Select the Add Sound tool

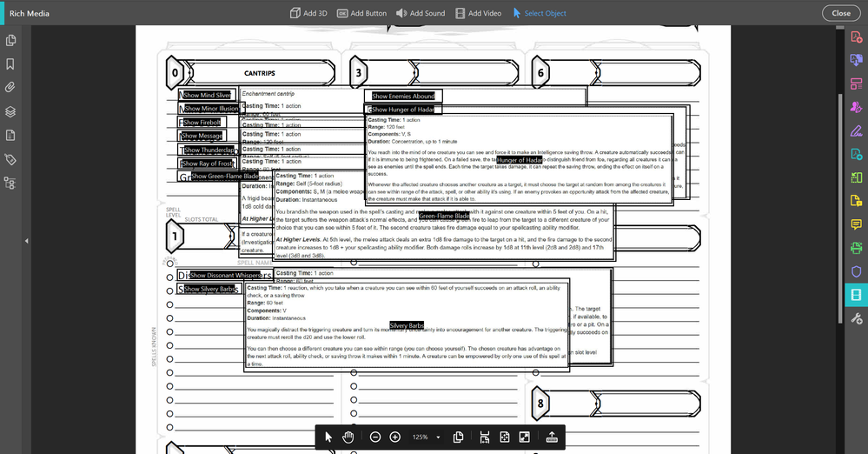coord(421,13)
